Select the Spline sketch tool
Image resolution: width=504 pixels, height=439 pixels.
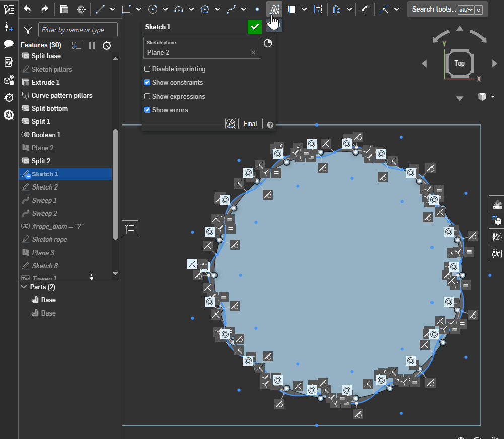231,9
